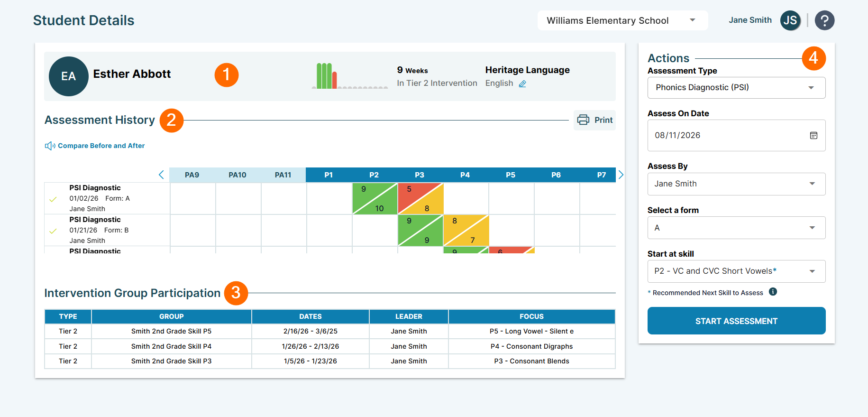Select the P3 skill column header
868x417 pixels.
pos(420,175)
